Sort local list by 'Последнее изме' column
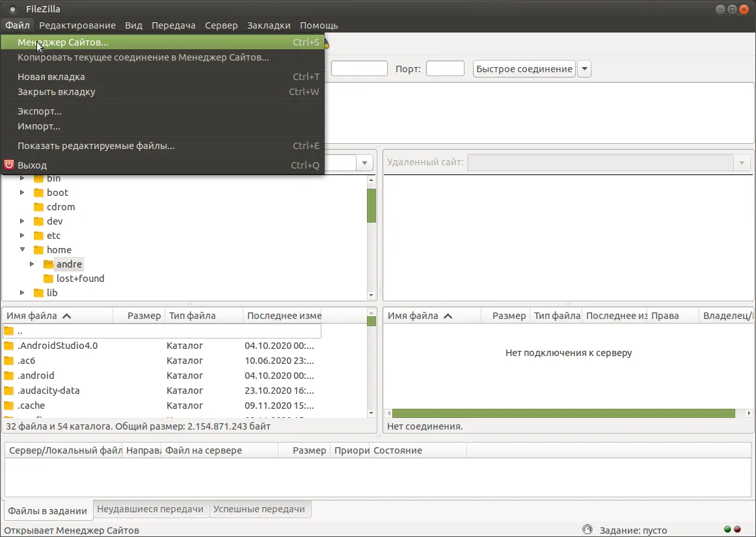Image resolution: width=756 pixels, height=537 pixels. pos(282,316)
